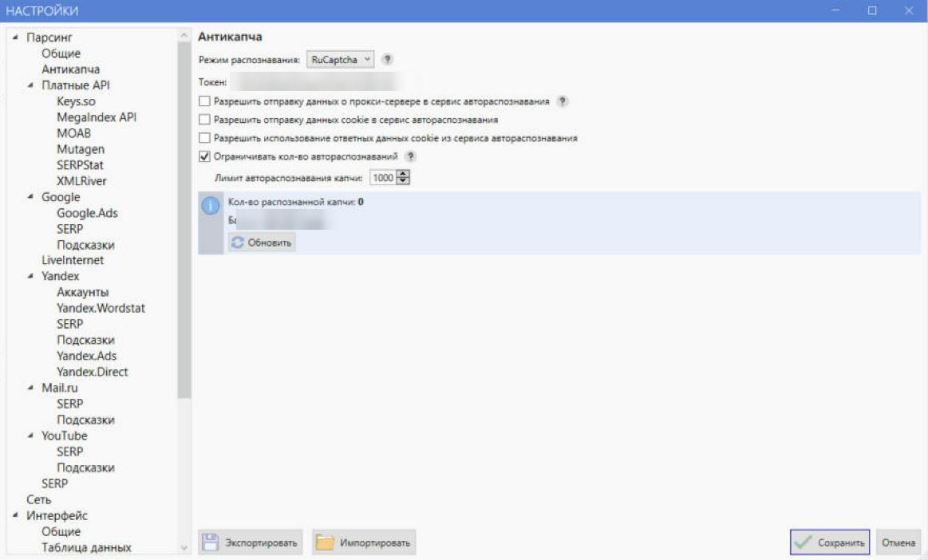
Task: Click Экспортировать button
Action: (x=251, y=542)
